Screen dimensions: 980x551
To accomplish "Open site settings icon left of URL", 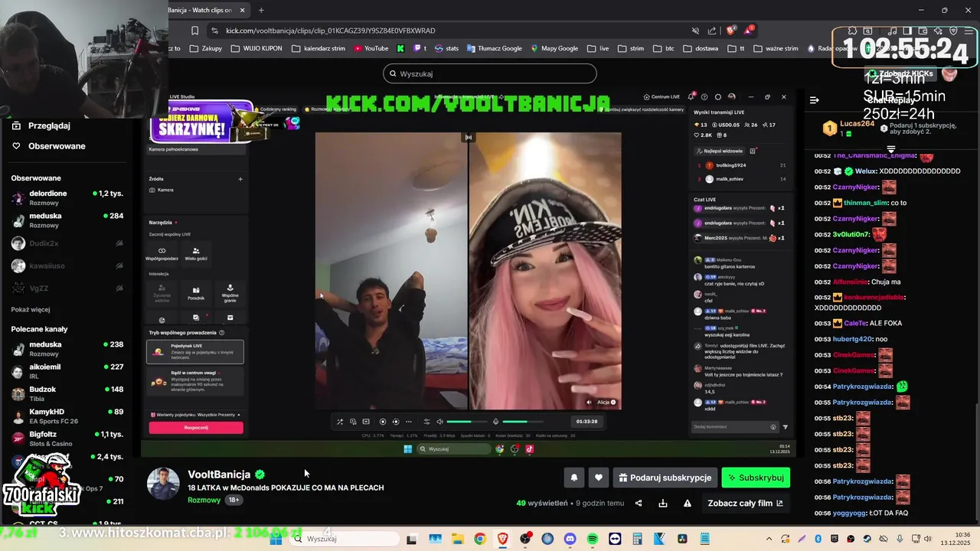I will pos(214,31).
